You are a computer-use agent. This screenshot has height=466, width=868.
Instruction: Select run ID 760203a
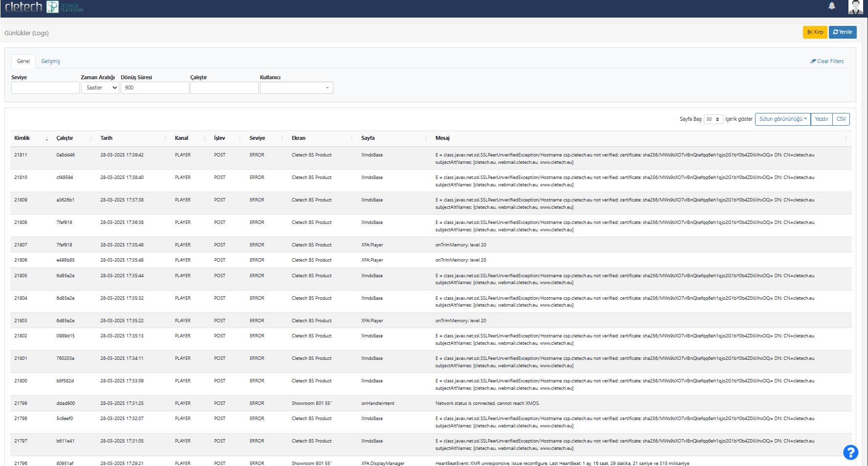[65, 358]
